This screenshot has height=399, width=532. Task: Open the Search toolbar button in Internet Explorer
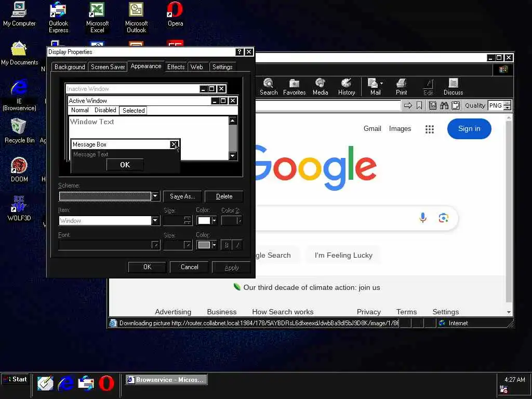(x=269, y=87)
